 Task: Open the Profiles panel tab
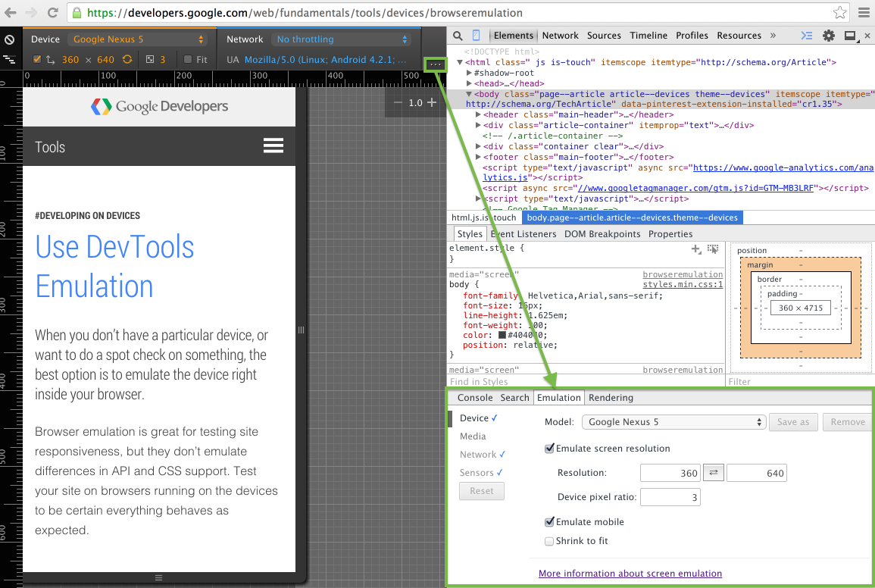(x=692, y=35)
